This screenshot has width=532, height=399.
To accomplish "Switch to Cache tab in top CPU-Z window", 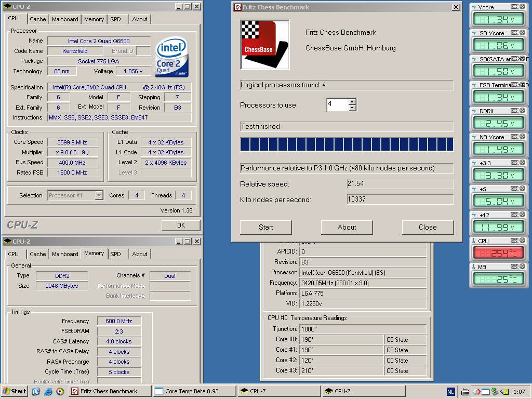I will 37,19.
